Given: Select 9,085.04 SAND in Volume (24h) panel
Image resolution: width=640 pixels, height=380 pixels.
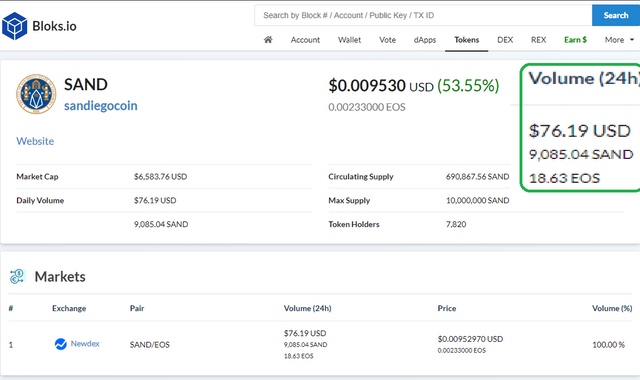Looking at the screenshot, I should click(x=581, y=154).
